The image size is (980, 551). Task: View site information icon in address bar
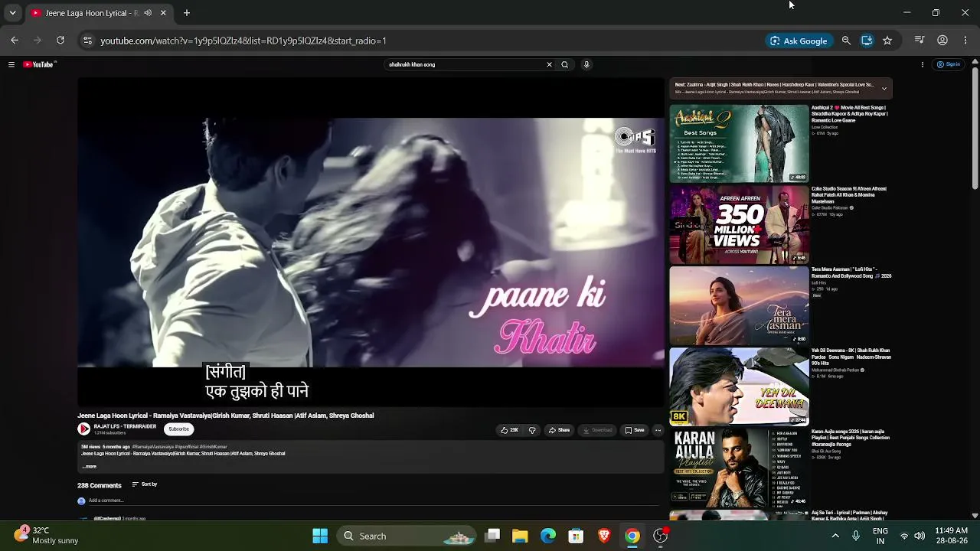[x=87, y=41]
